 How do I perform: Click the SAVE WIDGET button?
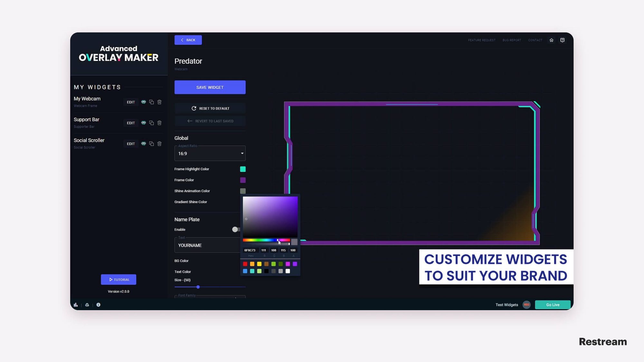(x=210, y=87)
